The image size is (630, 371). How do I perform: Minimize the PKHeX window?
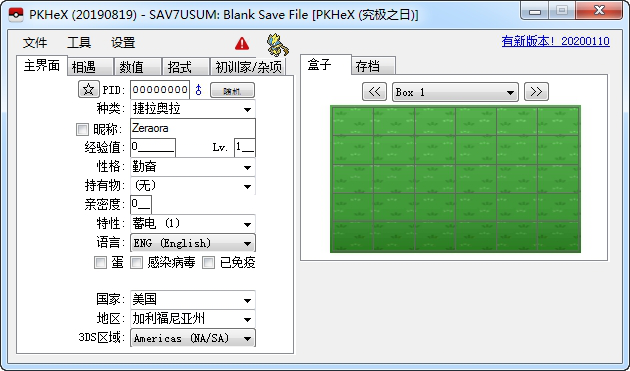point(535,11)
